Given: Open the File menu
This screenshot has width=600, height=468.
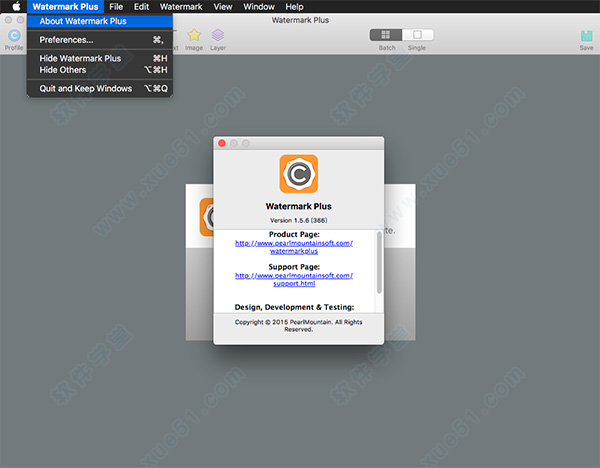Looking at the screenshot, I should tap(116, 7).
